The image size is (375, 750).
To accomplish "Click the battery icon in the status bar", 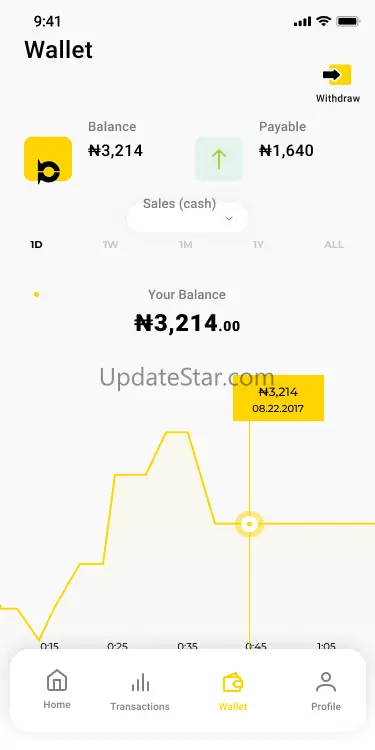I will (x=348, y=21).
